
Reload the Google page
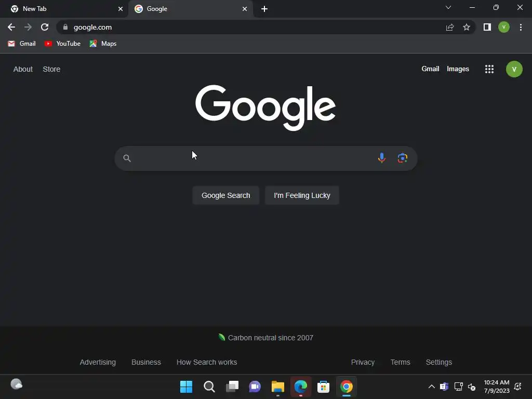[45, 27]
